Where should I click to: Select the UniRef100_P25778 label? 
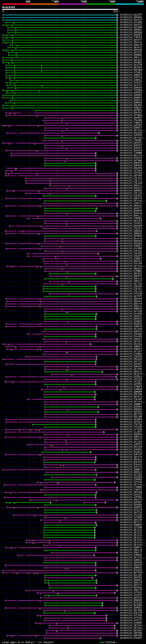[131, 77]
